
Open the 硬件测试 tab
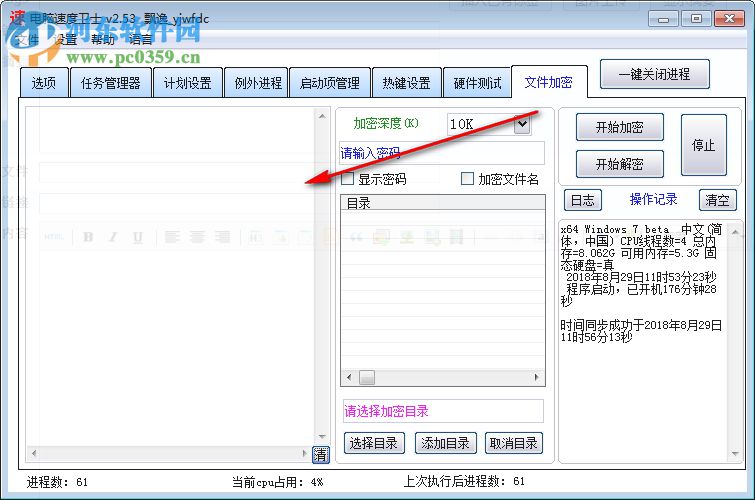477,83
